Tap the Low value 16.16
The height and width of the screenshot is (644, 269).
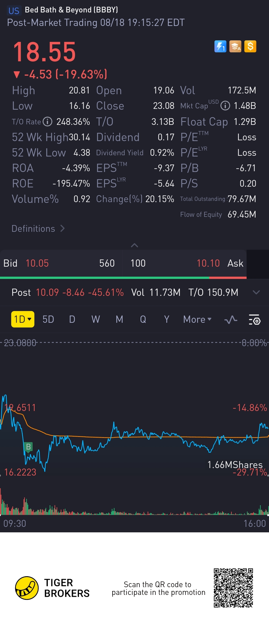[79, 106]
